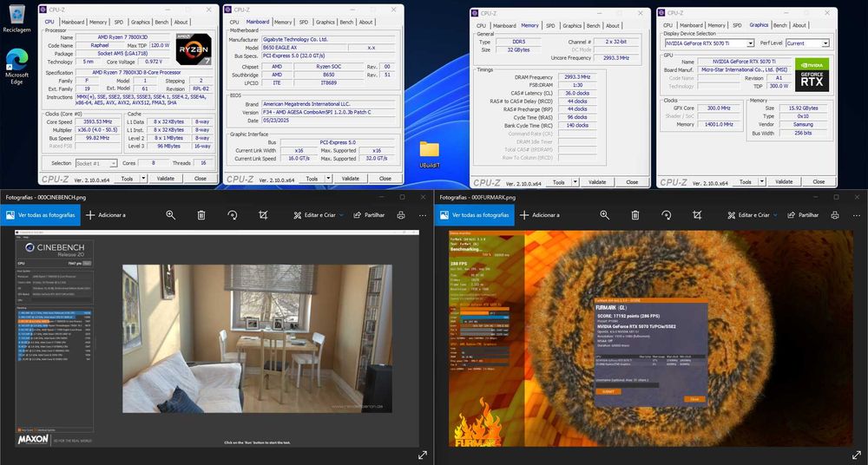Open the Socket #1 selection combo box
868x465 pixels.
pyautogui.click(x=96, y=163)
